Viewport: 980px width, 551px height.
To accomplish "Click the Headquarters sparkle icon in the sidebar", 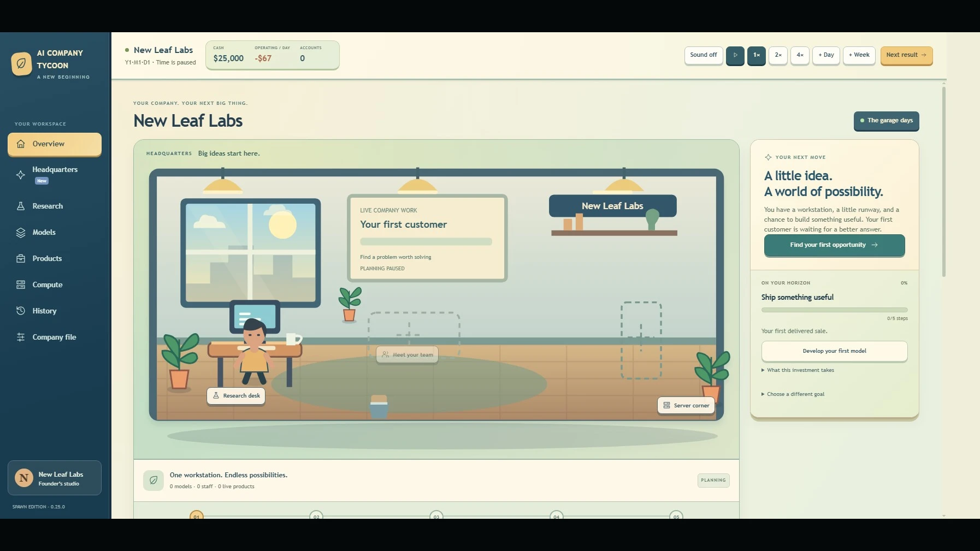I will tap(21, 175).
